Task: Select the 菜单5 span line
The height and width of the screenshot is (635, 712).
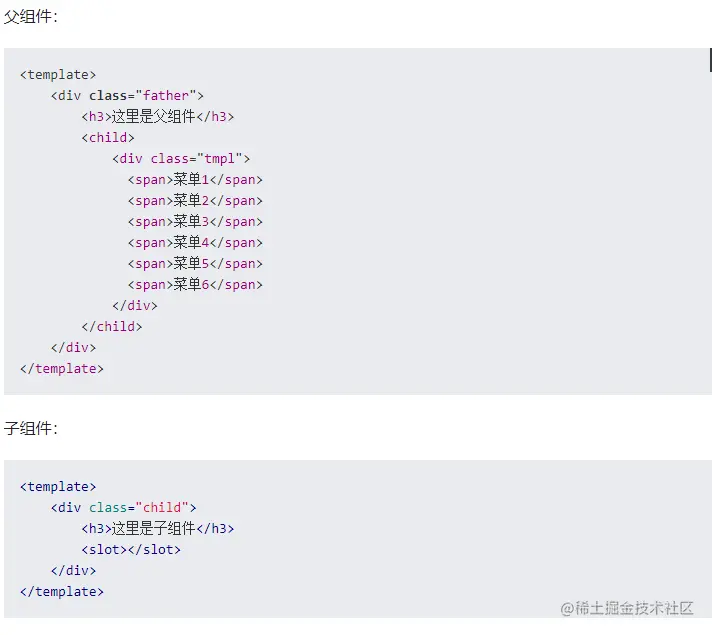Action: coord(195,263)
